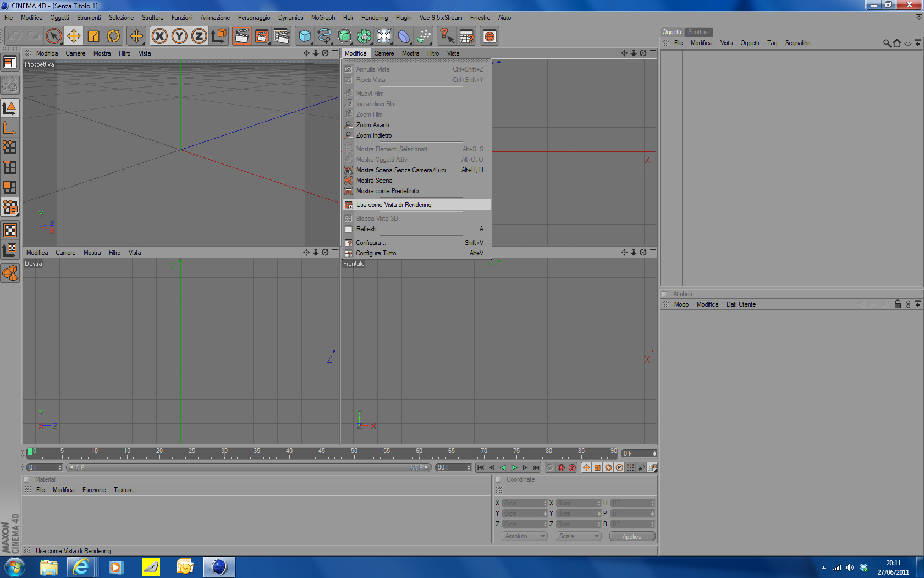
Task: Play animation backward
Action: pos(503,467)
